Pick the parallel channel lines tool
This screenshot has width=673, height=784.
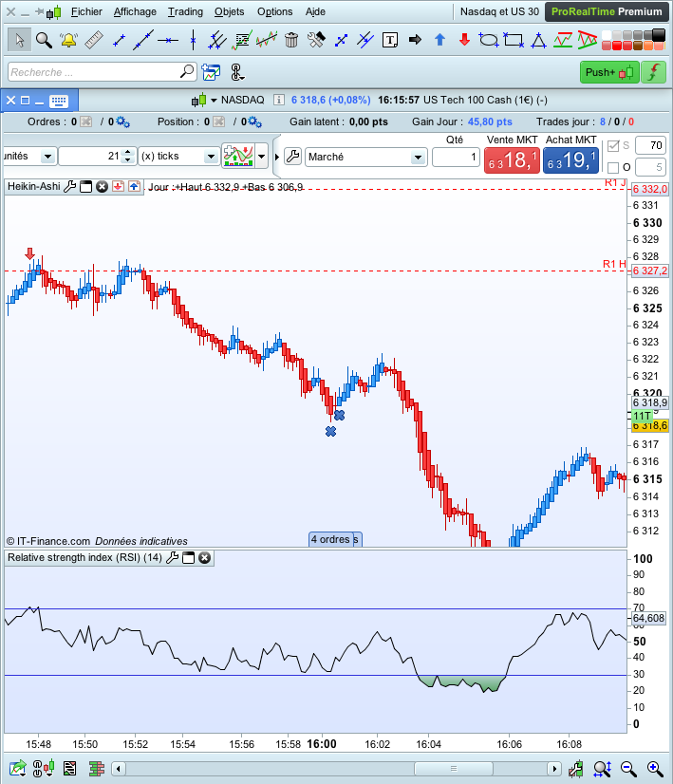(217, 40)
